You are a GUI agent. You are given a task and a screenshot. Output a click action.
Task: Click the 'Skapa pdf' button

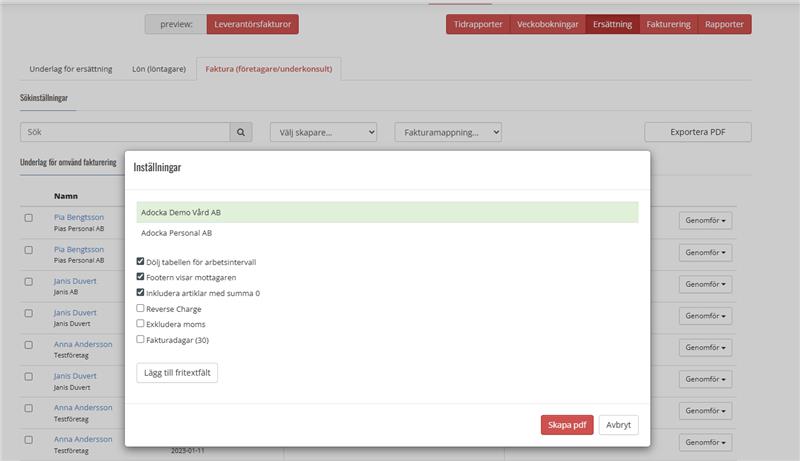567,425
